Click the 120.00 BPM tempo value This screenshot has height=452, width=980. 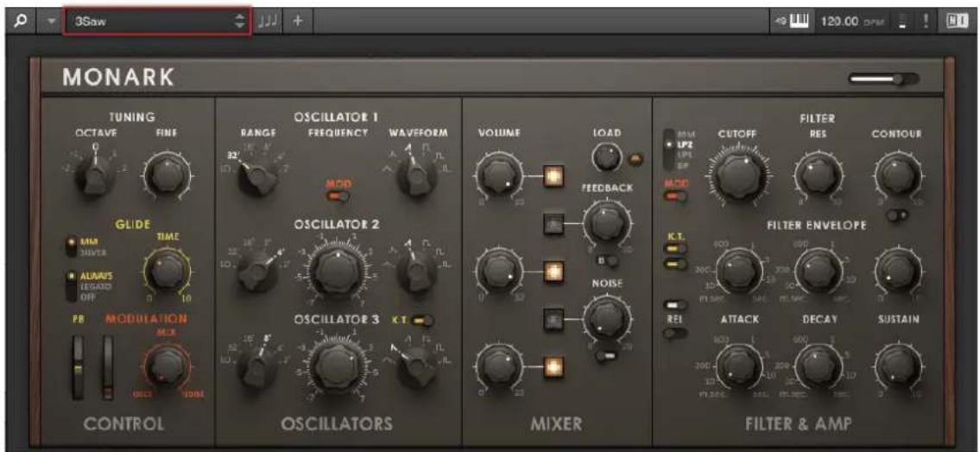coord(841,22)
